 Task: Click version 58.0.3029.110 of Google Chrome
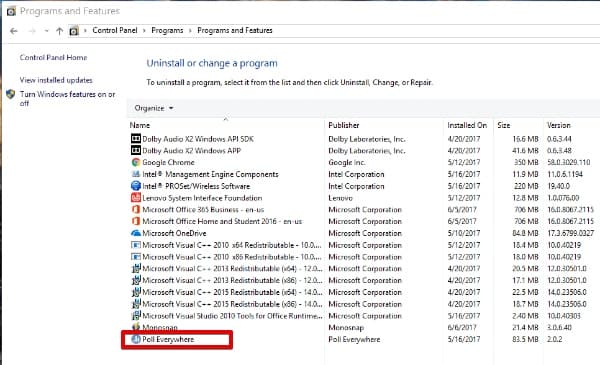tap(568, 162)
